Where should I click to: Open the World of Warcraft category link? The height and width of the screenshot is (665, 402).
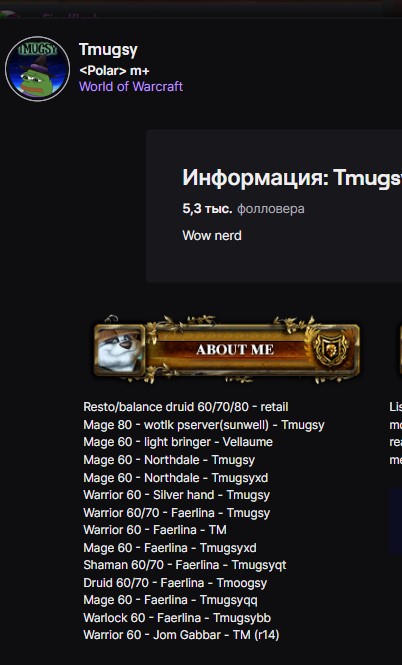(x=131, y=87)
